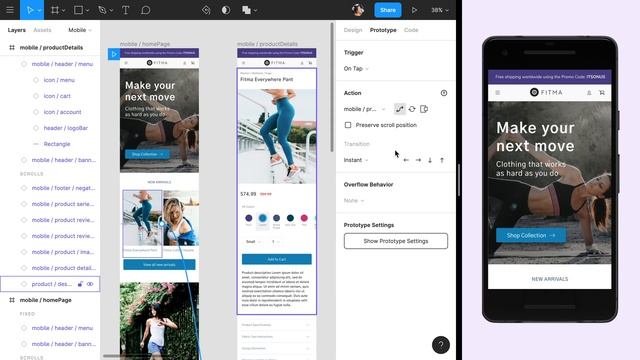Click the down transition direction arrow
640x360 pixels.
click(x=430, y=160)
